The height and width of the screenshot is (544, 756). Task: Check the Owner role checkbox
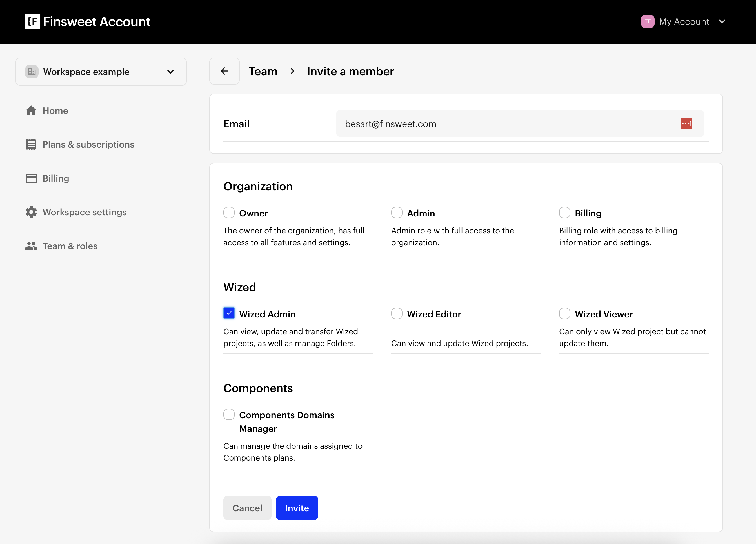coord(229,213)
